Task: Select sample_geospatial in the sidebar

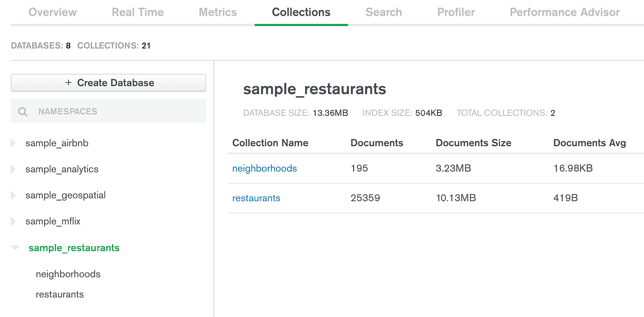Action: click(65, 196)
